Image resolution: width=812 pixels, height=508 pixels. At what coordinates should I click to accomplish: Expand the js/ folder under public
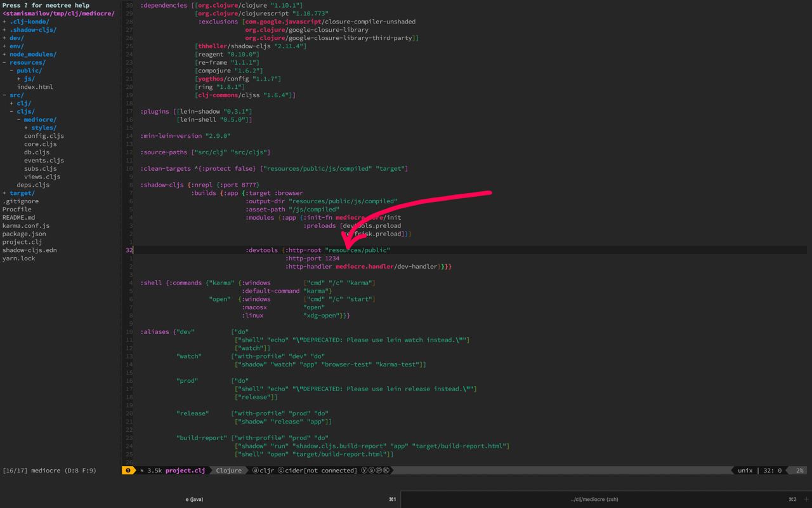[x=25, y=79]
